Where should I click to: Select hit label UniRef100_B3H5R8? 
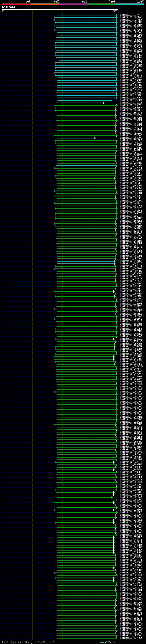tap(131, 291)
